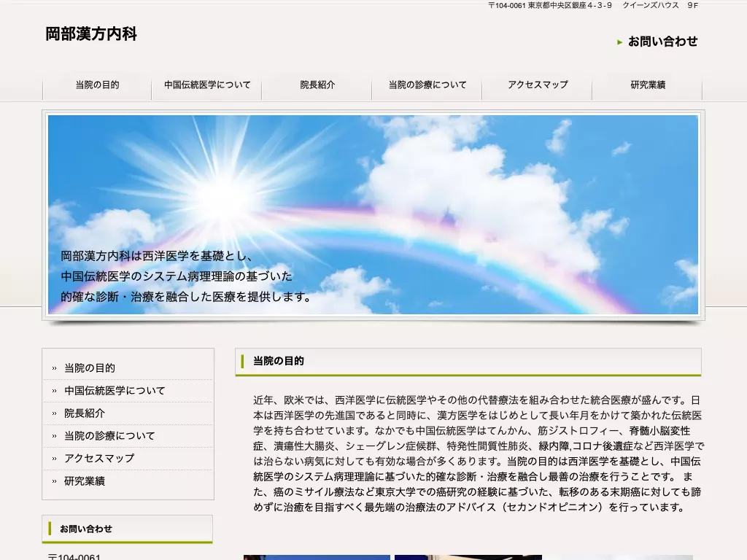Open 当院の診療について in the sidebar list
Image resolution: width=747 pixels, height=560 pixels.
point(109,436)
